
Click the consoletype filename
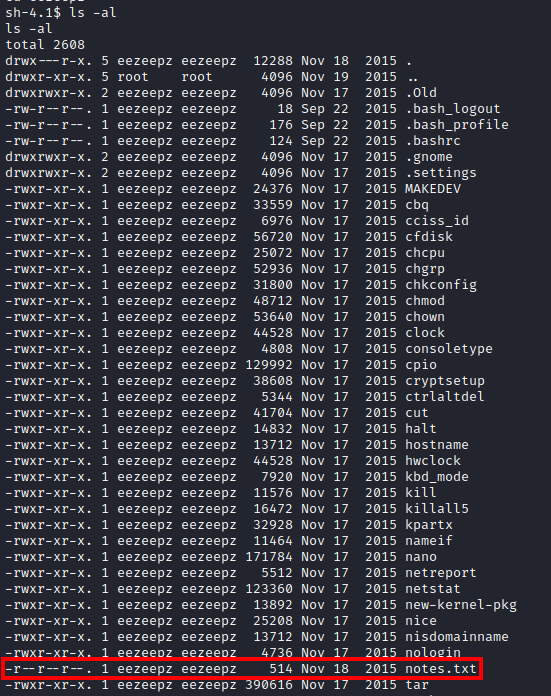pos(448,349)
